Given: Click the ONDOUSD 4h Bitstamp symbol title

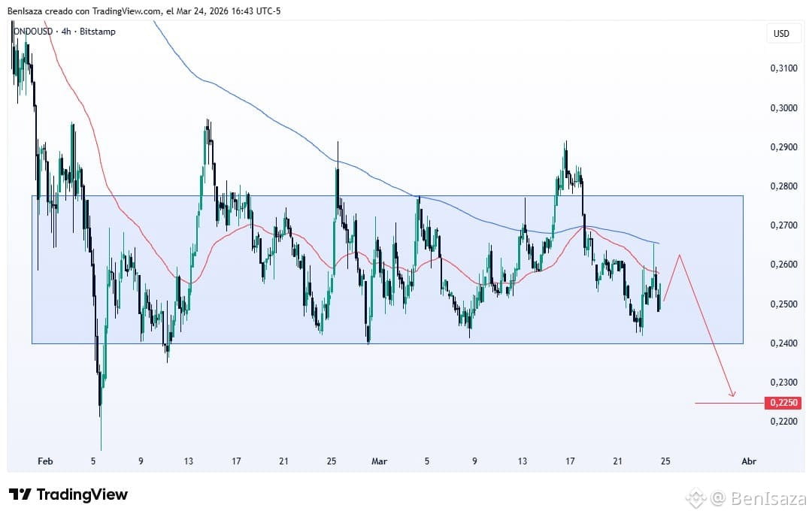Looking at the screenshot, I should click(64, 32).
